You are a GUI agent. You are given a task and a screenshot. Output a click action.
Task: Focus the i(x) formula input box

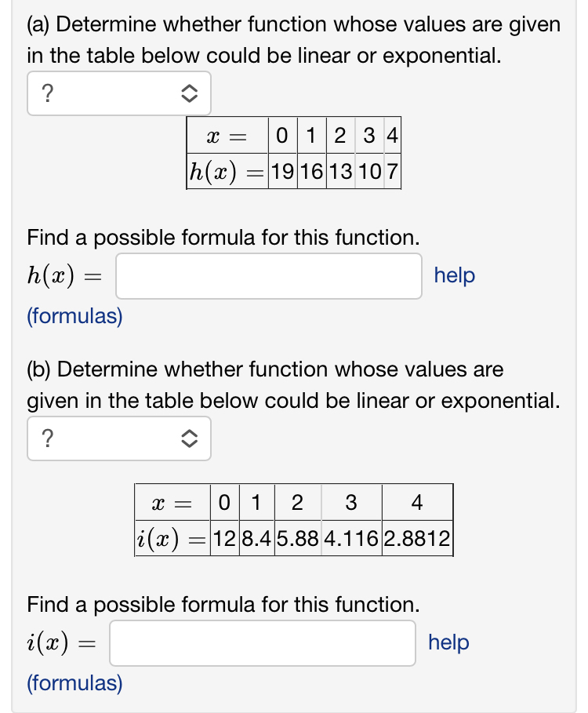tap(263, 643)
